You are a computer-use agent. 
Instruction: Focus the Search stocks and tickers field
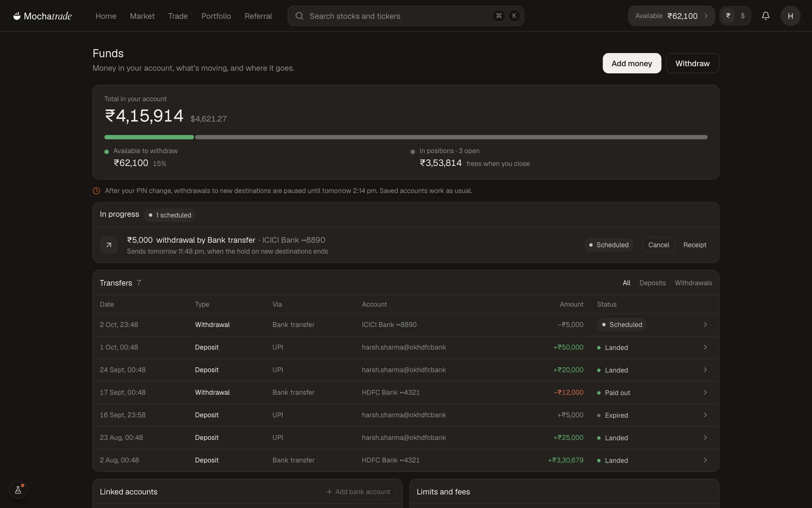[x=406, y=16]
